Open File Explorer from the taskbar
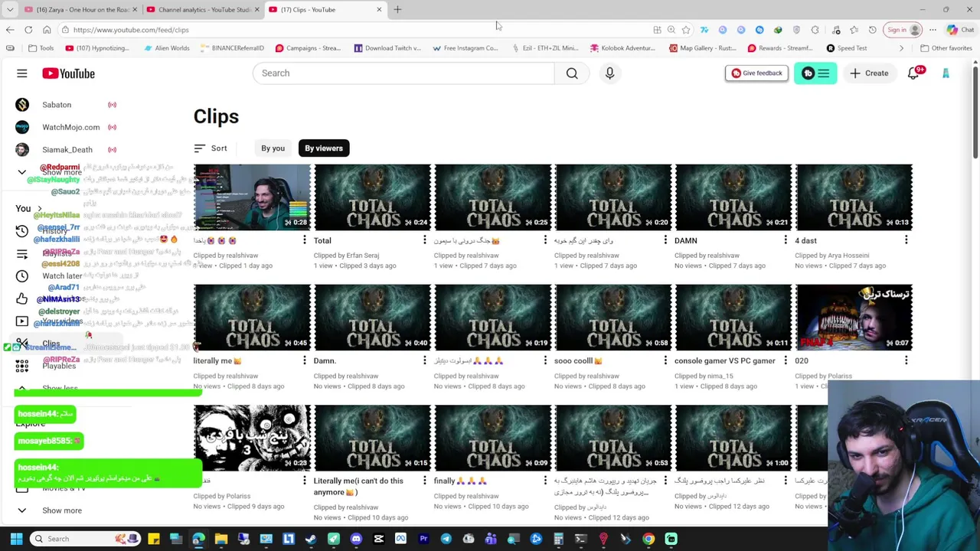The width and height of the screenshot is (980, 551). (x=221, y=539)
